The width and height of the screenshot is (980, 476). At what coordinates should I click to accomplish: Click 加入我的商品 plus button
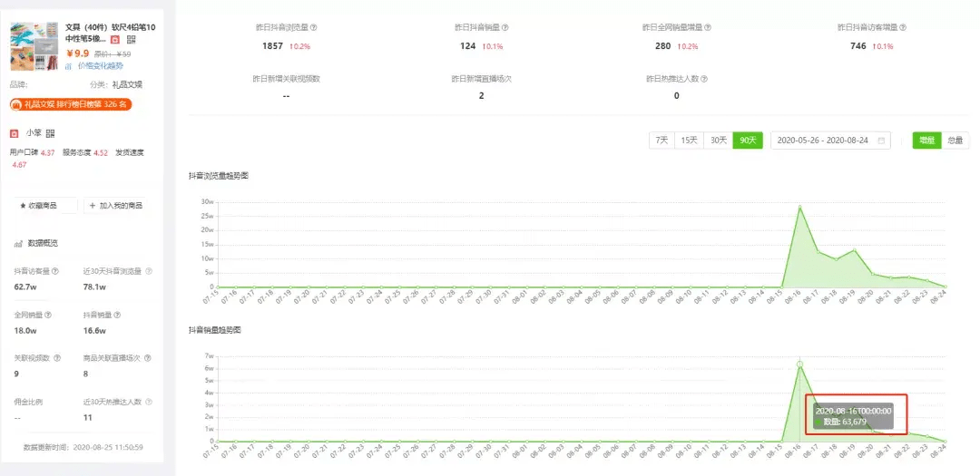(113, 206)
